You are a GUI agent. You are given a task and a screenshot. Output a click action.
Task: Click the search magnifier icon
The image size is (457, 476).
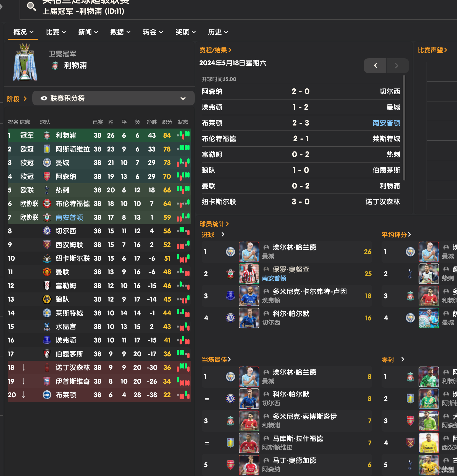(31, 6)
